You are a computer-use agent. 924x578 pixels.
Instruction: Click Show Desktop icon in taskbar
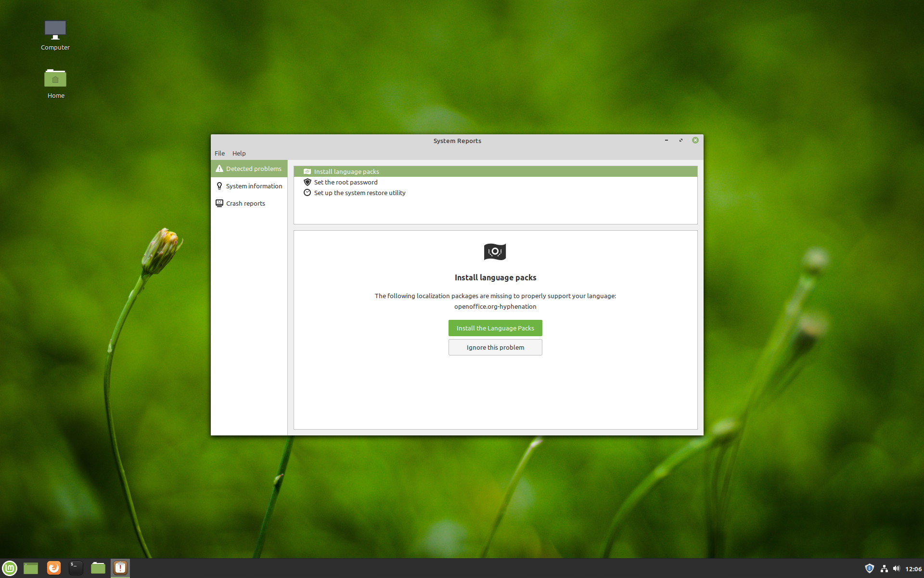31,568
